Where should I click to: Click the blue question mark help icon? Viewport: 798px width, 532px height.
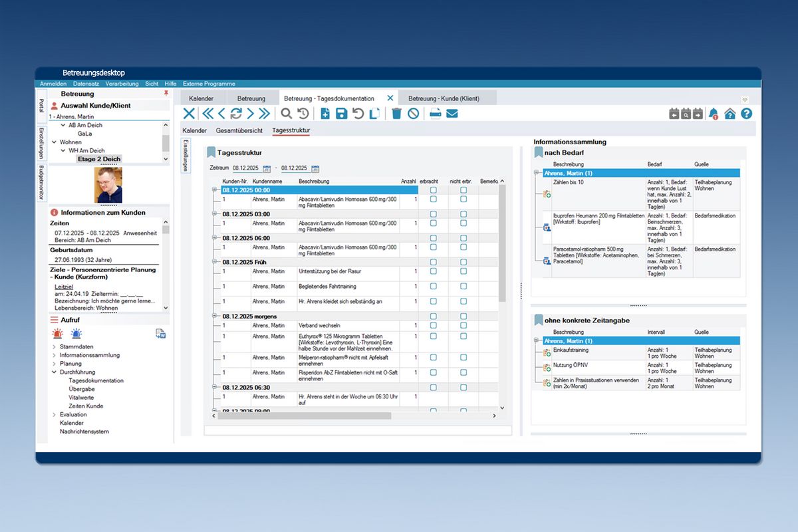[746, 114]
